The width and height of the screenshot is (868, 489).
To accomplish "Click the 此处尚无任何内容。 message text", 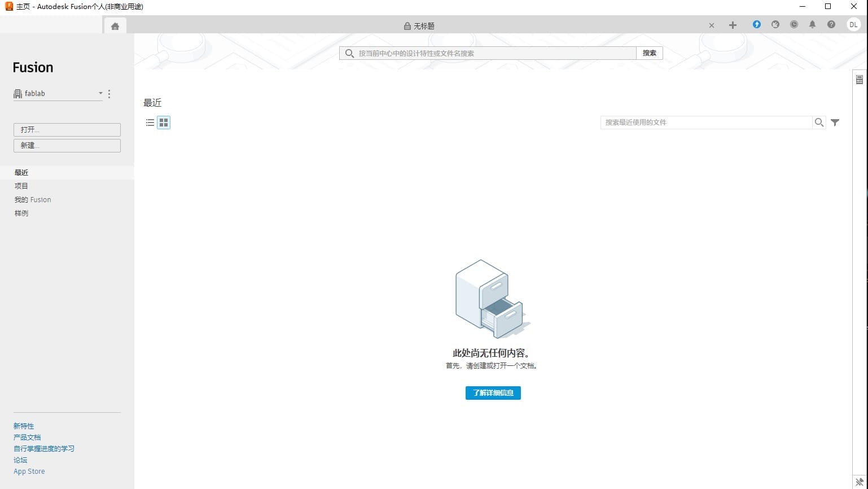I will pos(492,353).
